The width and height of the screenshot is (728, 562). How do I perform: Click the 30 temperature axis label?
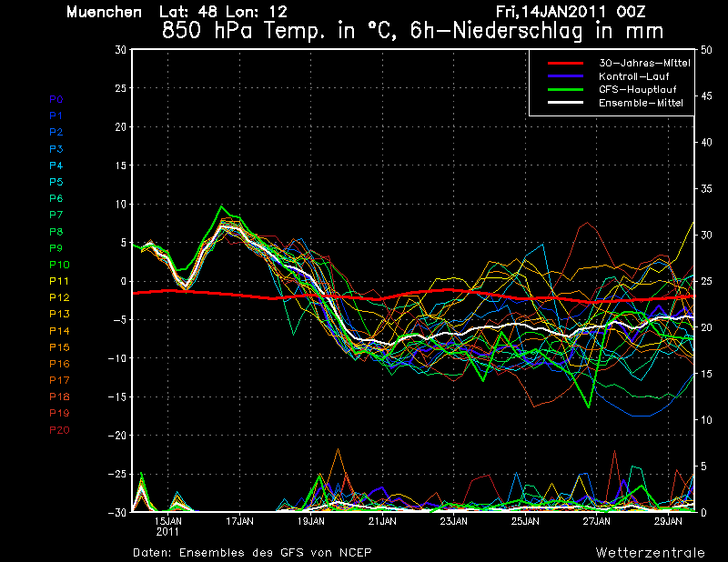[x=121, y=50]
